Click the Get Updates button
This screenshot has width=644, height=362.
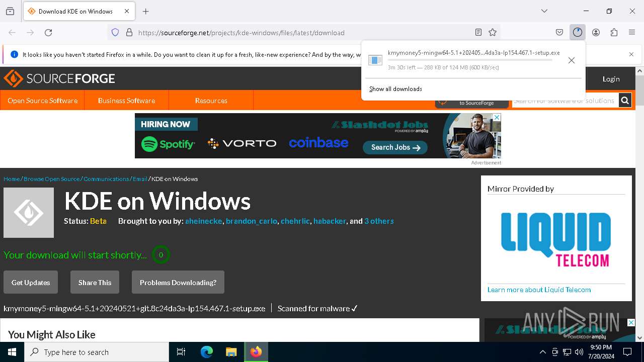(x=31, y=283)
